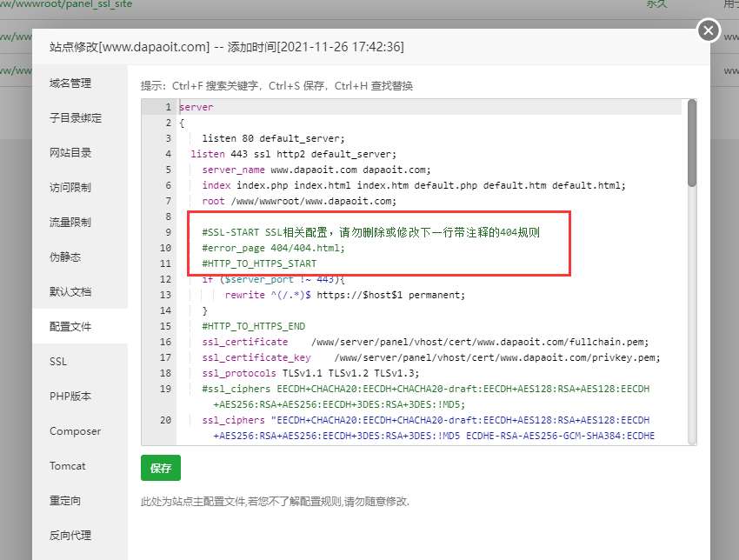Click 'root /www/wwwroot/www.dapaoit.com;' line

coord(299,201)
